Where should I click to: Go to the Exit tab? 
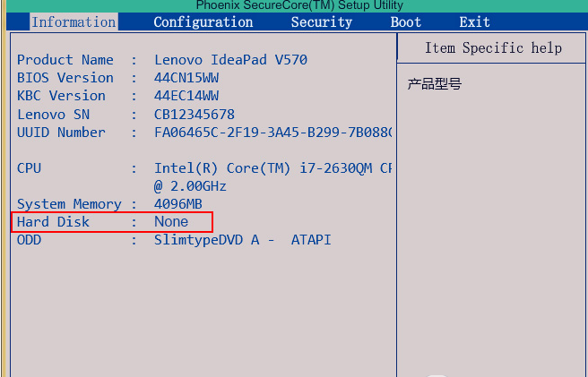click(475, 22)
